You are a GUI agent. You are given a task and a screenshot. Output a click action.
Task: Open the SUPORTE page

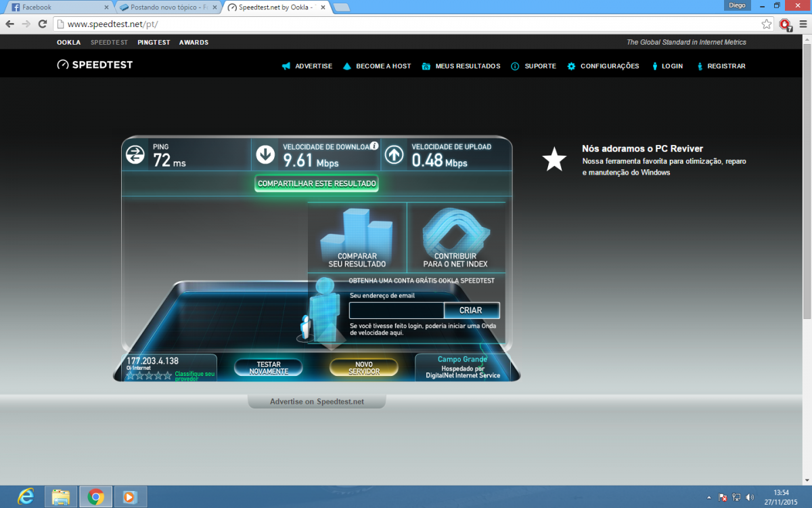[533, 66]
